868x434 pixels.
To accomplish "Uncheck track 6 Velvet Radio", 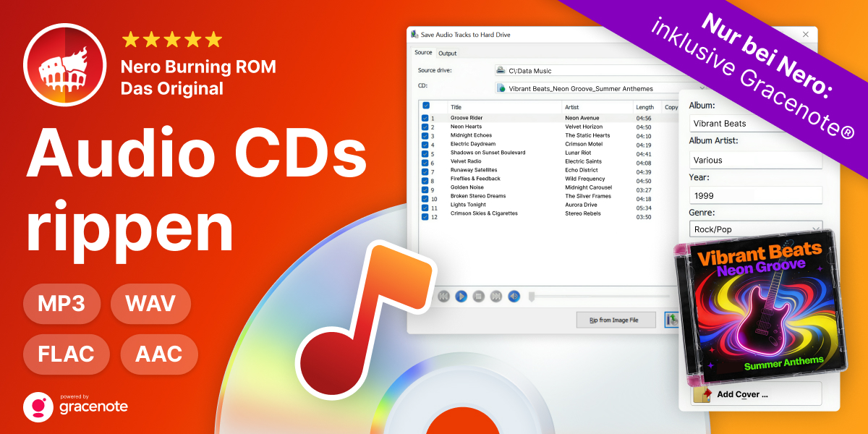I will [425, 162].
